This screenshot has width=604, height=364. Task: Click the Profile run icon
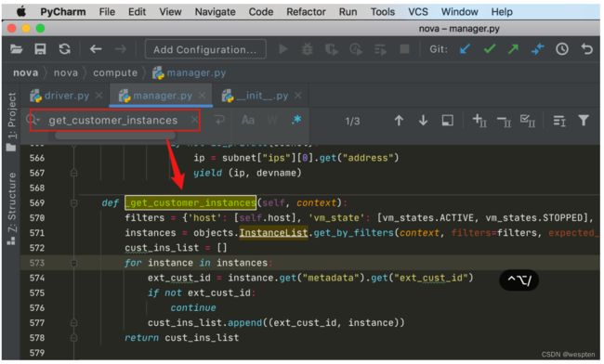point(356,49)
